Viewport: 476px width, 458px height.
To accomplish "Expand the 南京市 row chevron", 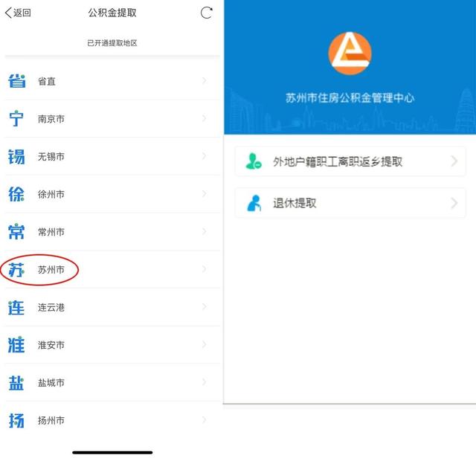I will (205, 118).
